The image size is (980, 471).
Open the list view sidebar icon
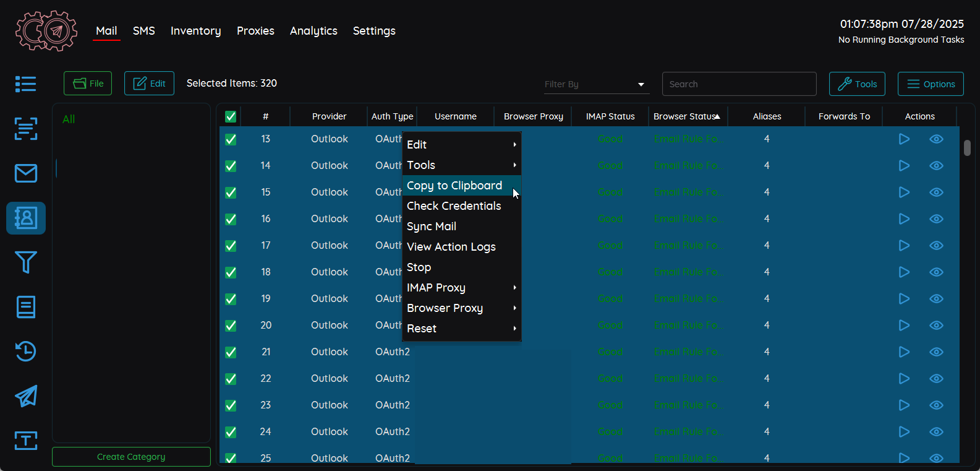click(25, 84)
